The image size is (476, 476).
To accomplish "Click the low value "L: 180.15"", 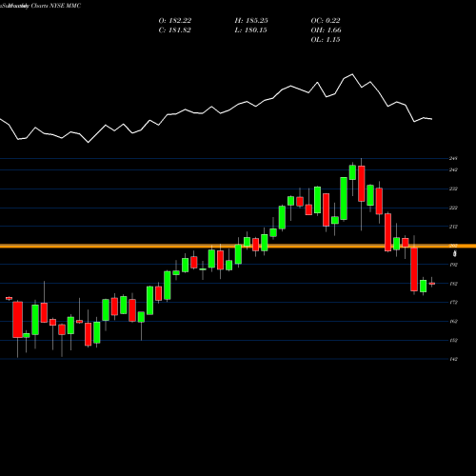I will [250, 30].
